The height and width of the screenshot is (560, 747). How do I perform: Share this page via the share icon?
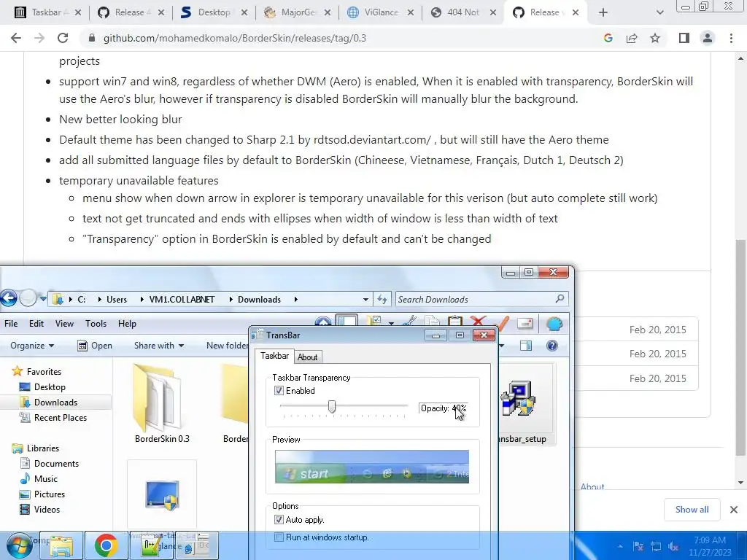[x=632, y=38]
